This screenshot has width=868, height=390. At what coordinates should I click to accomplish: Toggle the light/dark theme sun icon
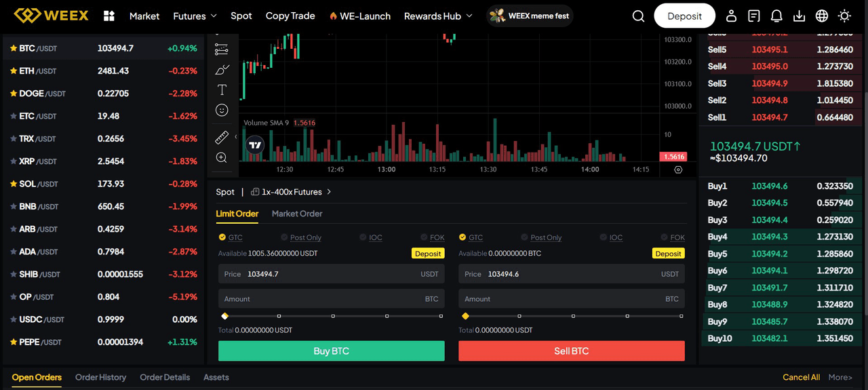(844, 16)
